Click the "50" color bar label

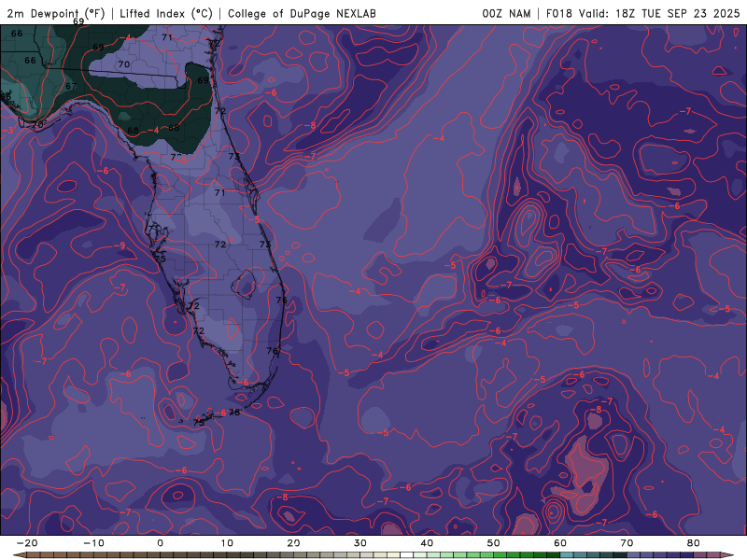click(494, 543)
